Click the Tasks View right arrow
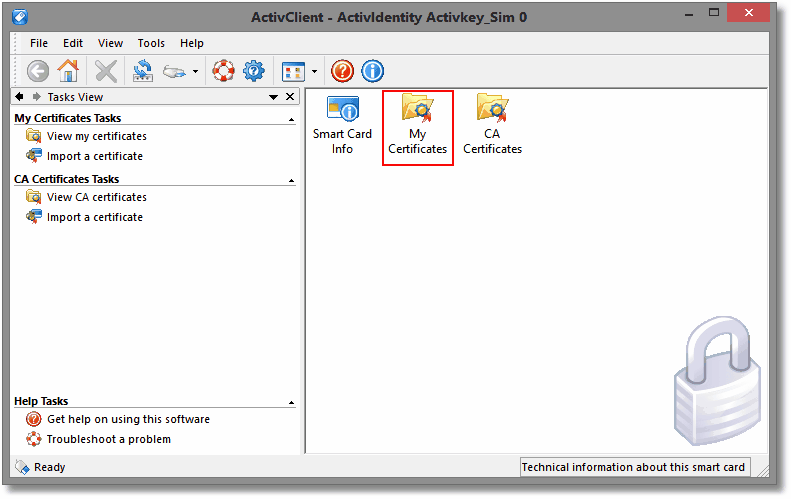 (x=36, y=96)
